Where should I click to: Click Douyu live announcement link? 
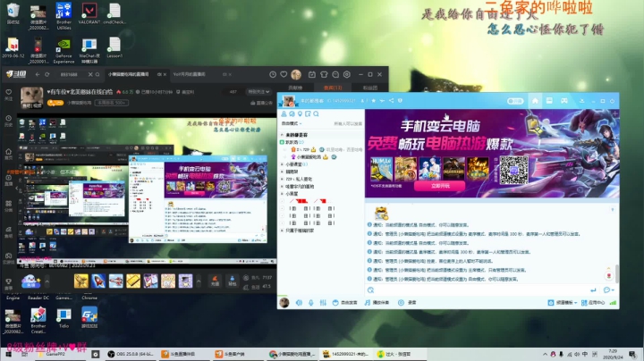261,103
